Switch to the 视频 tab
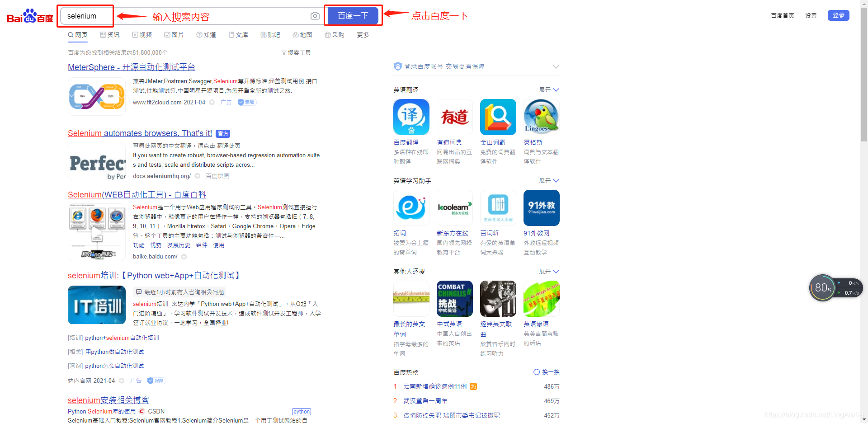The image size is (868, 423). [x=142, y=35]
